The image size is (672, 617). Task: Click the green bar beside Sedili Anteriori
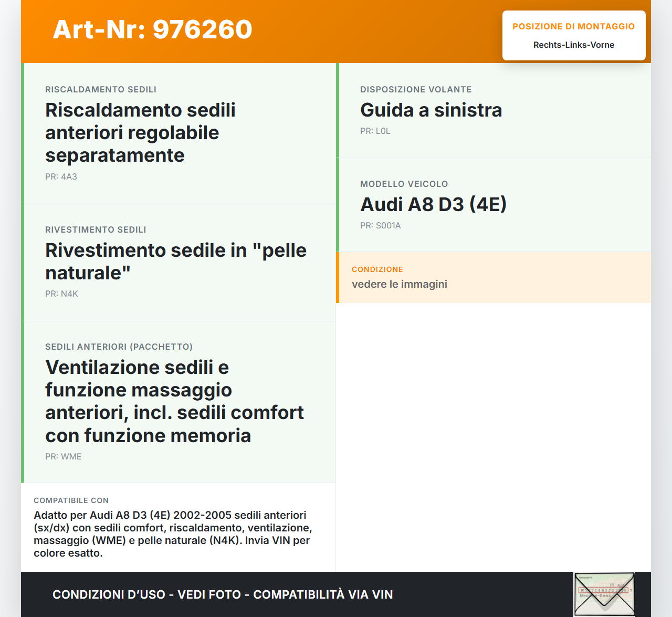(x=22, y=401)
